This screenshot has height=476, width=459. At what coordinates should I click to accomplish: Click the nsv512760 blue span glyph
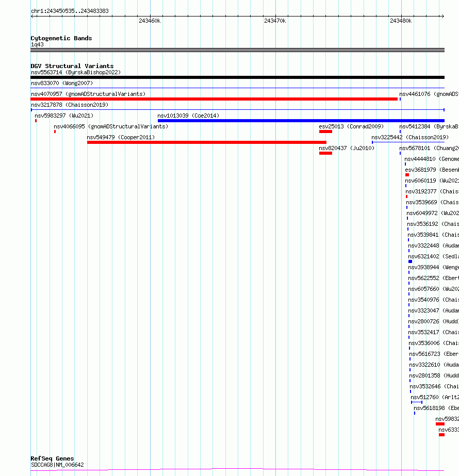click(x=417, y=402)
